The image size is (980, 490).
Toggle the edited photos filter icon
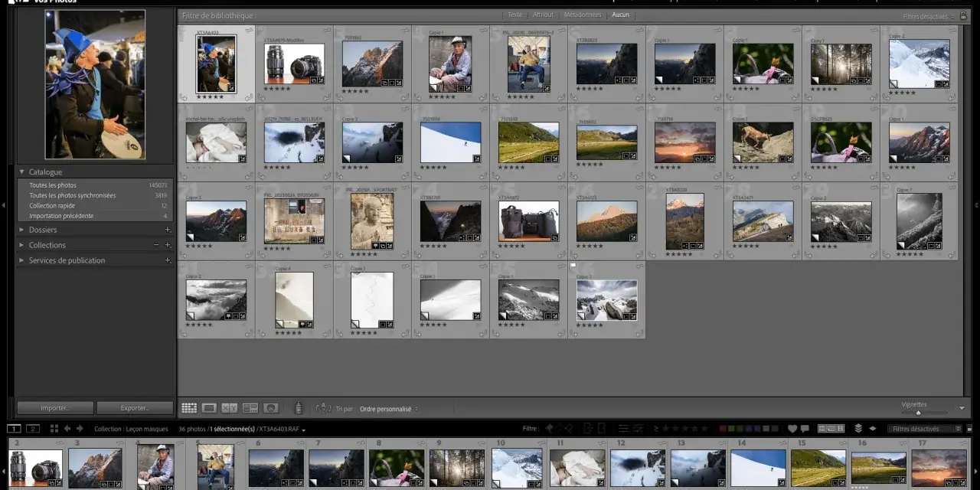pos(624,429)
